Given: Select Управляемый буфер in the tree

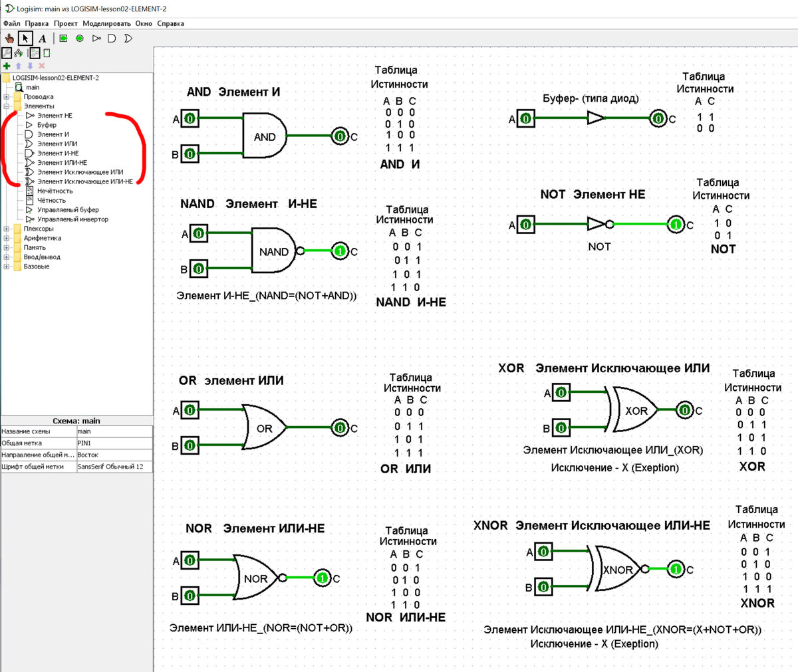Looking at the screenshot, I should (x=62, y=209).
